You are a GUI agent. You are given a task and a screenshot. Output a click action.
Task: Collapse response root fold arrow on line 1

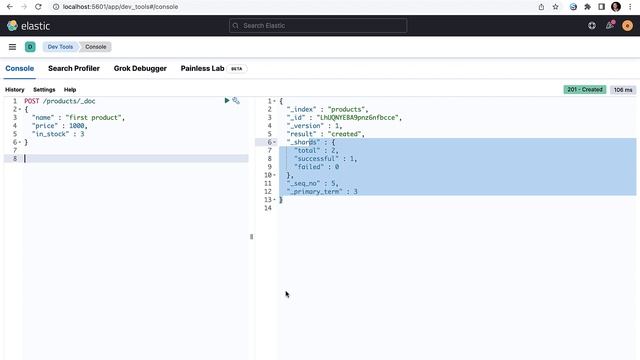[274, 101]
